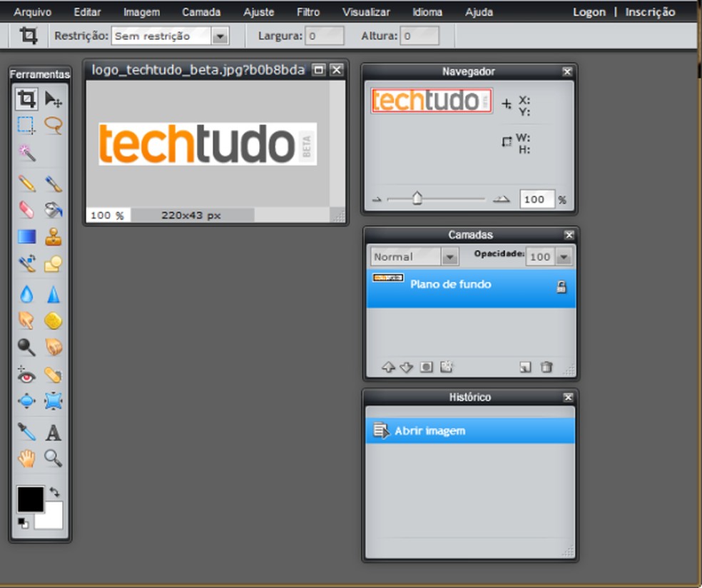Select the Smudge finger tool

click(26, 320)
